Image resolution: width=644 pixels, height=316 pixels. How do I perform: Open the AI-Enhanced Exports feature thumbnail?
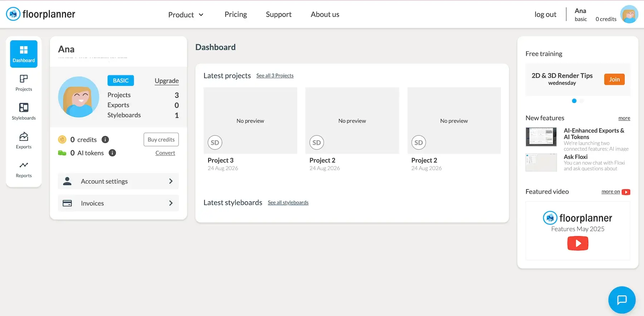(541, 137)
